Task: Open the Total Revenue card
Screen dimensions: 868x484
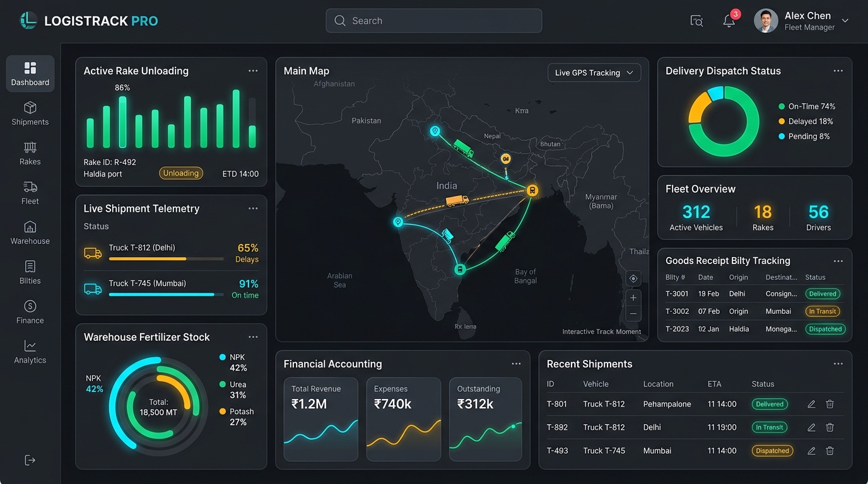Action: 320,419
